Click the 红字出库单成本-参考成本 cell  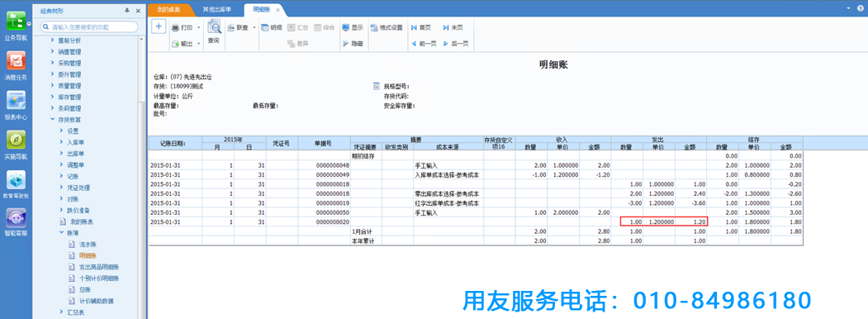point(448,202)
